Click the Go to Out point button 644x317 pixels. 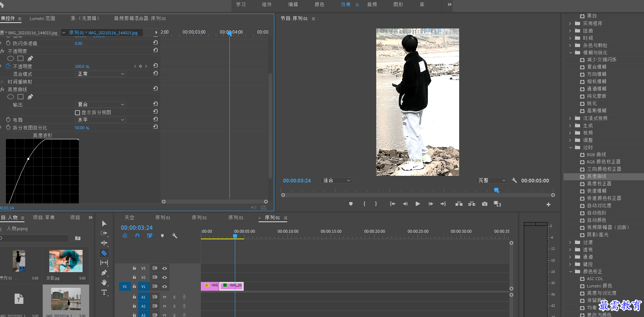point(443,204)
